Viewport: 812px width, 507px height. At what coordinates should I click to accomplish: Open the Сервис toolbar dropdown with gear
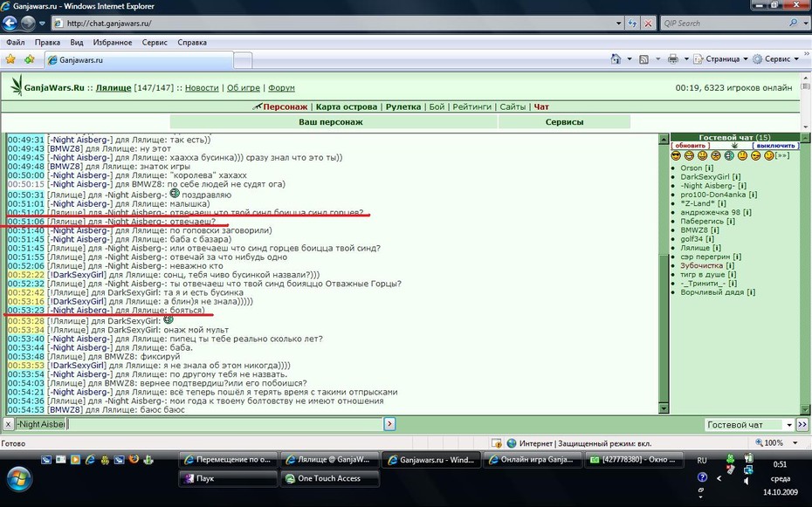(x=775, y=59)
